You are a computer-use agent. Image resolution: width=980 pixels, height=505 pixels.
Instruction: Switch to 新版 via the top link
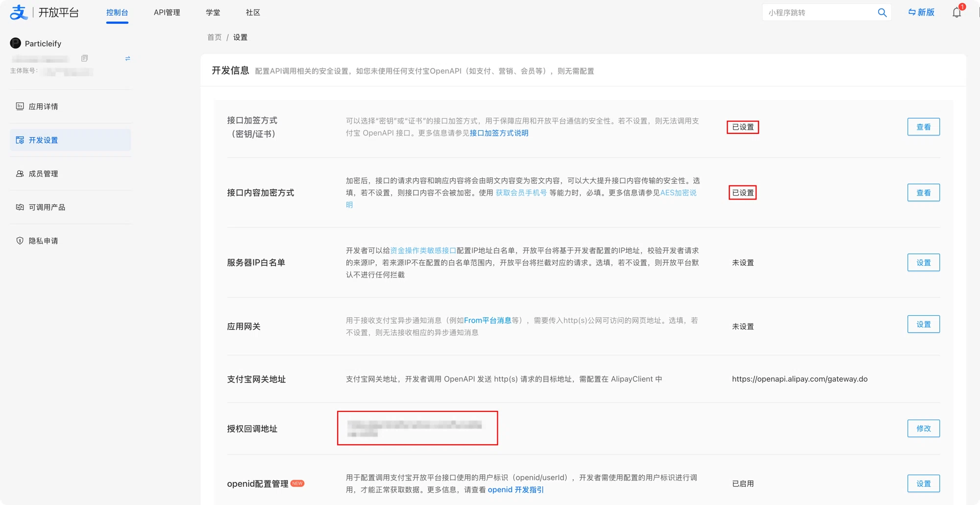tap(921, 12)
